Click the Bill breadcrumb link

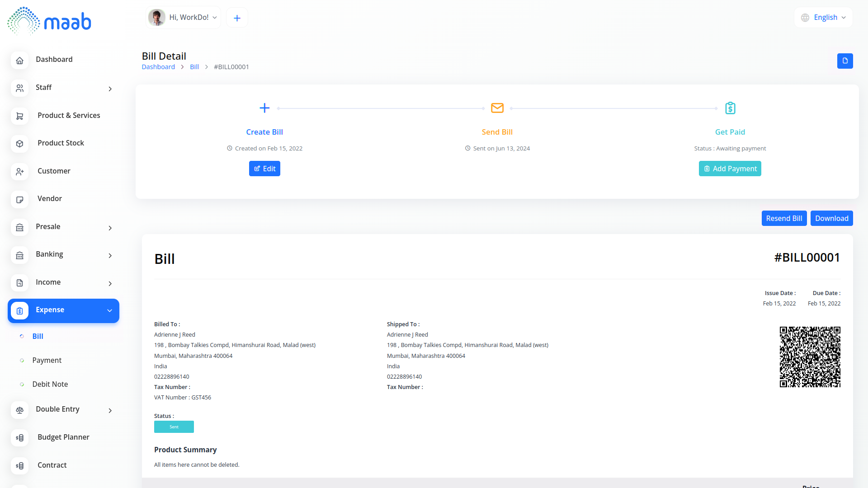coord(194,67)
